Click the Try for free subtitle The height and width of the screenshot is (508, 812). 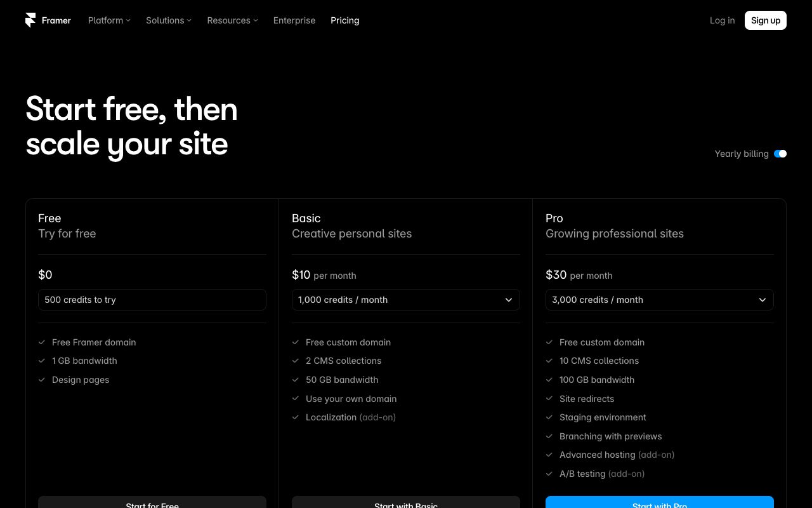point(67,234)
